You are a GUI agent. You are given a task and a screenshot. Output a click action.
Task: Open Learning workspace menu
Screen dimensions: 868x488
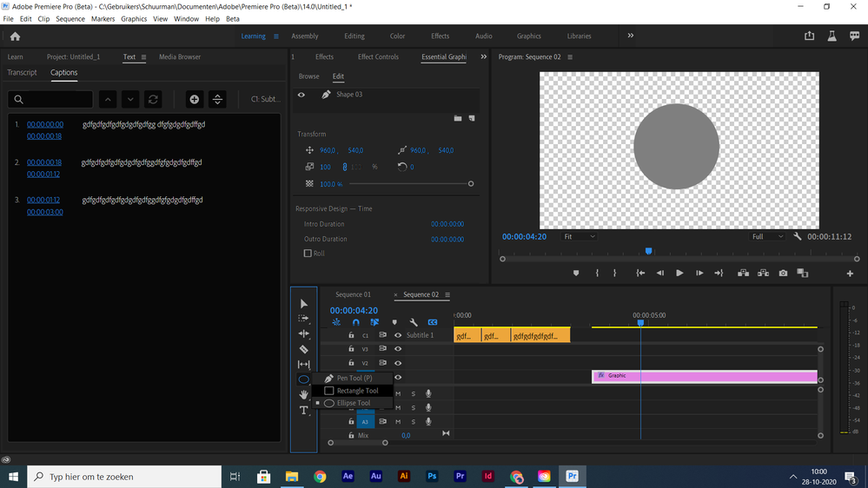pyautogui.click(x=276, y=36)
